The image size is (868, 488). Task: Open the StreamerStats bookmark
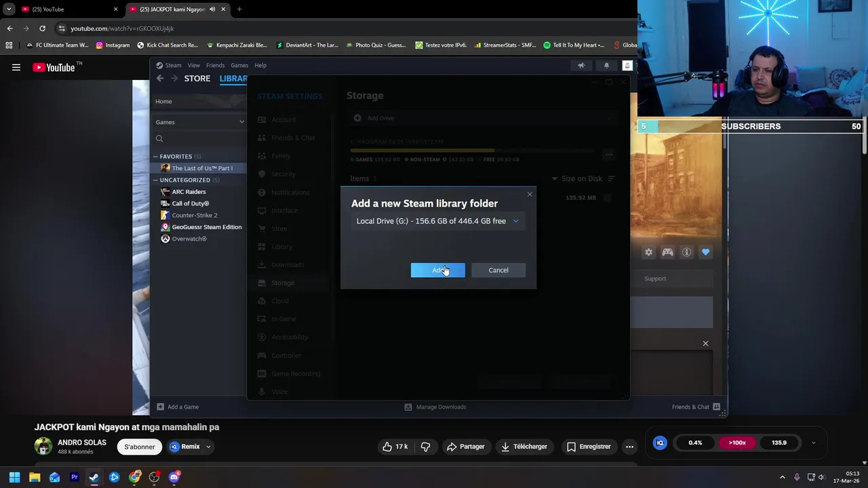(x=505, y=45)
